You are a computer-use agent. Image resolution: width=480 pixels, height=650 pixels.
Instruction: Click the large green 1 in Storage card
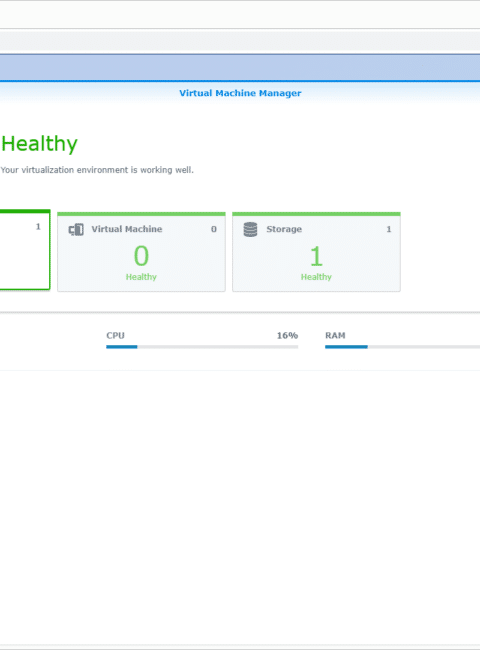pyautogui.click(x=316, y=256)
